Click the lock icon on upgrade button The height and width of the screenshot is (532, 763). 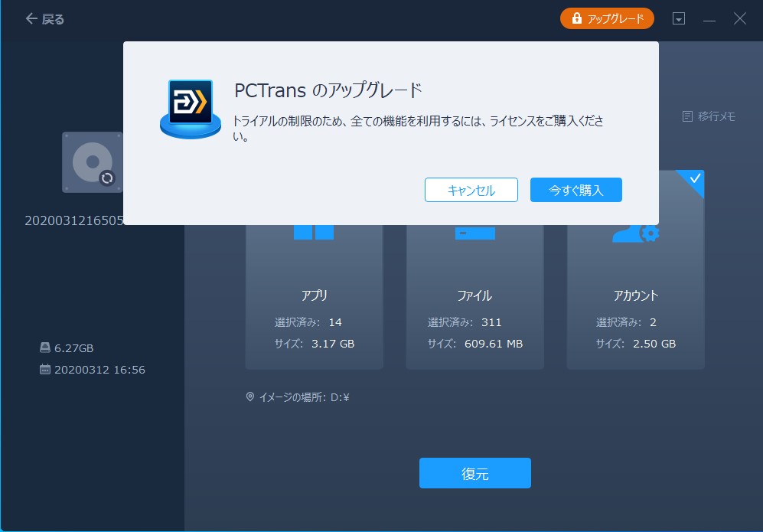[576, 18]
